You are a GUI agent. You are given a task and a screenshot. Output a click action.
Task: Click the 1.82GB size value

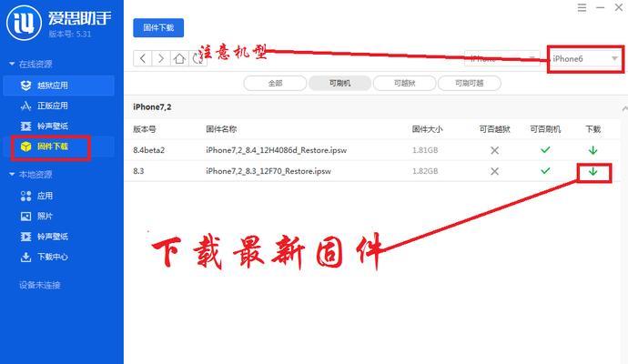425,171
